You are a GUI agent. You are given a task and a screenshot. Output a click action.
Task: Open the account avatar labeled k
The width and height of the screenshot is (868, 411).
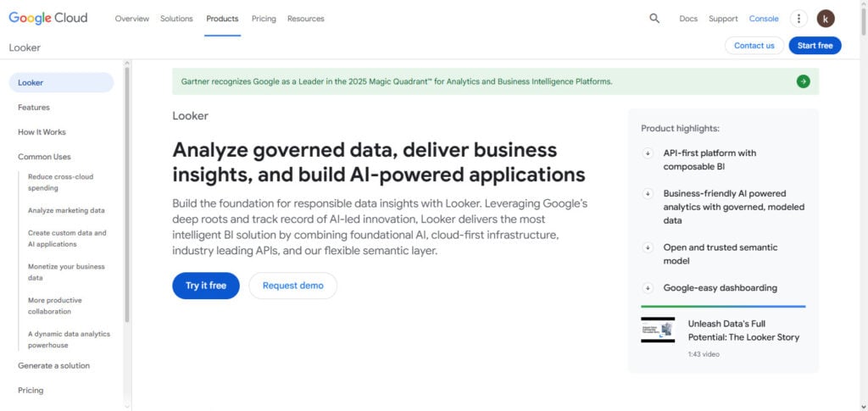coord(826,19)
